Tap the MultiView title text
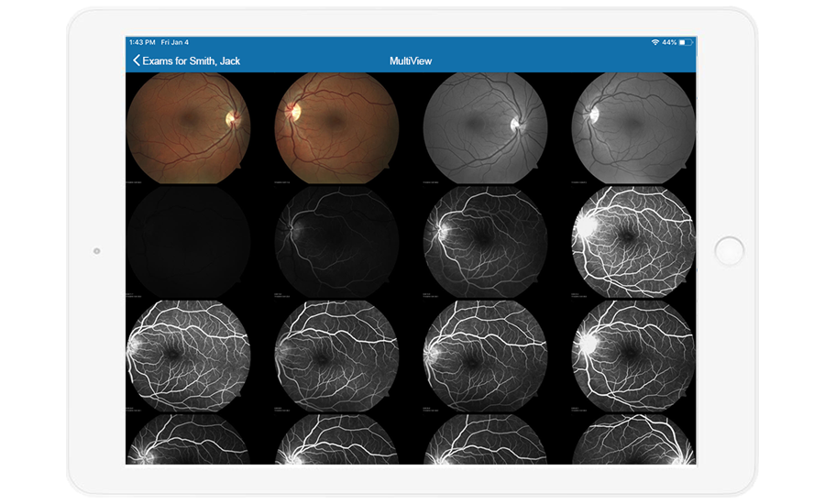This screenshot has height=504, width=825. point(411,61)
